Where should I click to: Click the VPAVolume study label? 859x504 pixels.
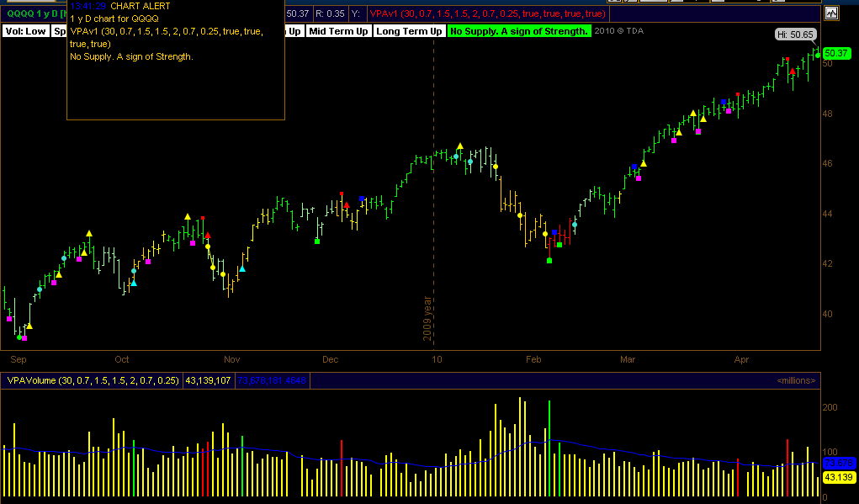point(92,380)
